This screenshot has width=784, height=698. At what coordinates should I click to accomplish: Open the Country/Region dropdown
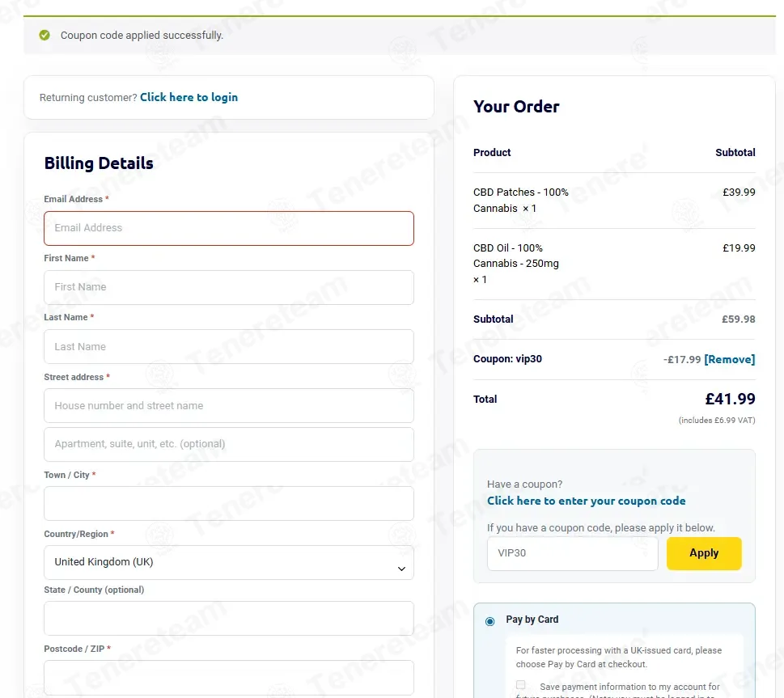[x=228, y=562]
